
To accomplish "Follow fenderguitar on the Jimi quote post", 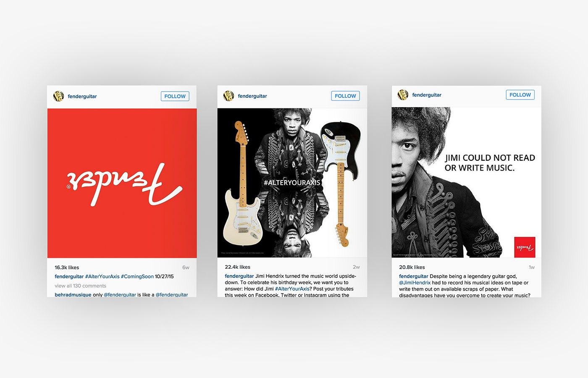I will pyautogui.click(x=520, y=95).
